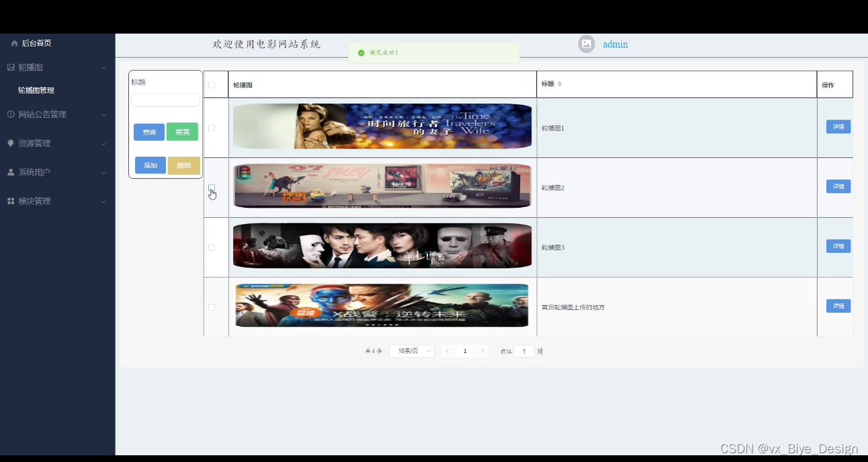Check the 首页轮播图上传的地方 row checkbox

212,307
